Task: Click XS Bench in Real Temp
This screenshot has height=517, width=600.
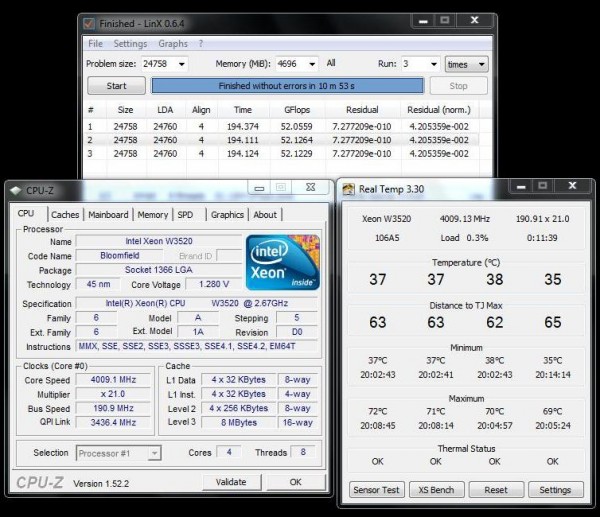Action: [437, 490]
